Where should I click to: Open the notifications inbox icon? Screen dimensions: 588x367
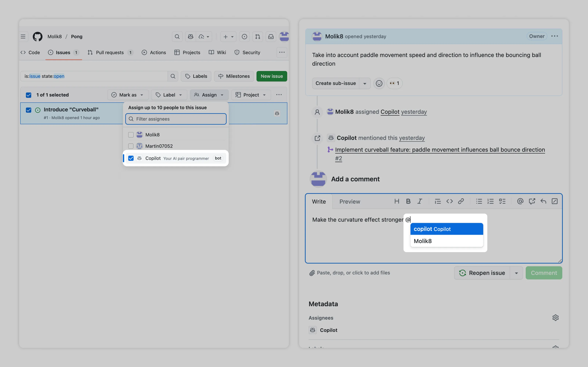coord(271,37)
